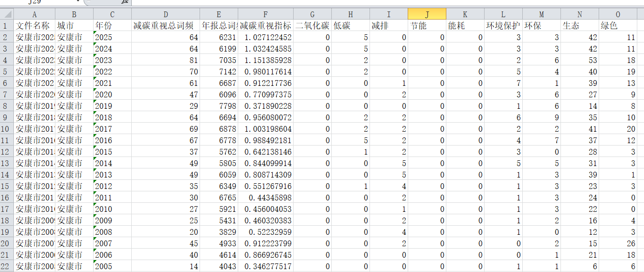Click the cell with value 0.346277517

tap(265, 266)
